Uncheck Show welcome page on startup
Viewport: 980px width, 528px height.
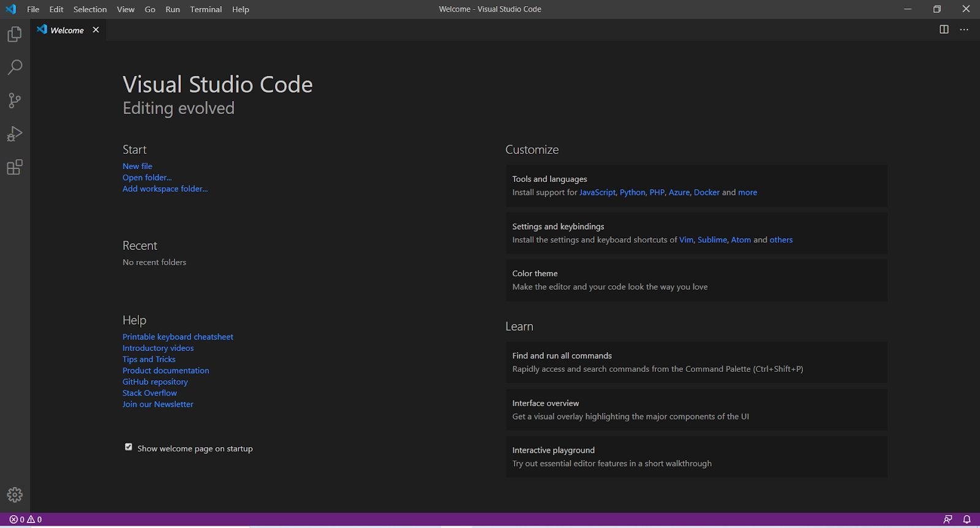click(129, 447)
